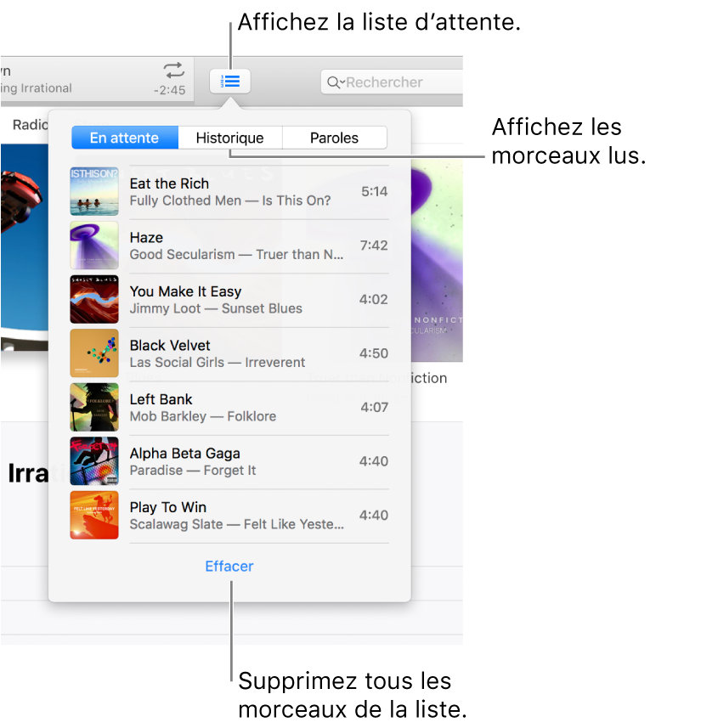Click the Alpha Beta Gaga artwork
Image resolution: width=701 pixels, height=728 pixels.
[x=94, y=461]
